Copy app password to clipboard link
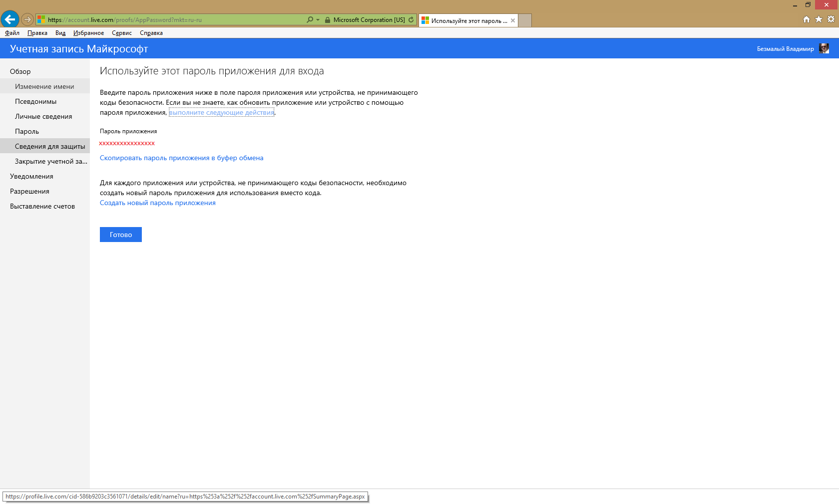 [182, 158]
